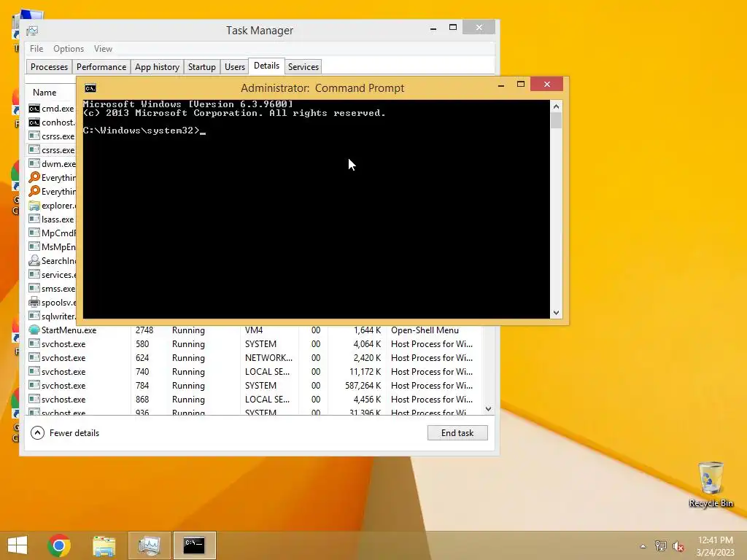The width and height of the screenshot is (747, 560).
Task: Close the Command Prompt window
Action: click(547, 85)
